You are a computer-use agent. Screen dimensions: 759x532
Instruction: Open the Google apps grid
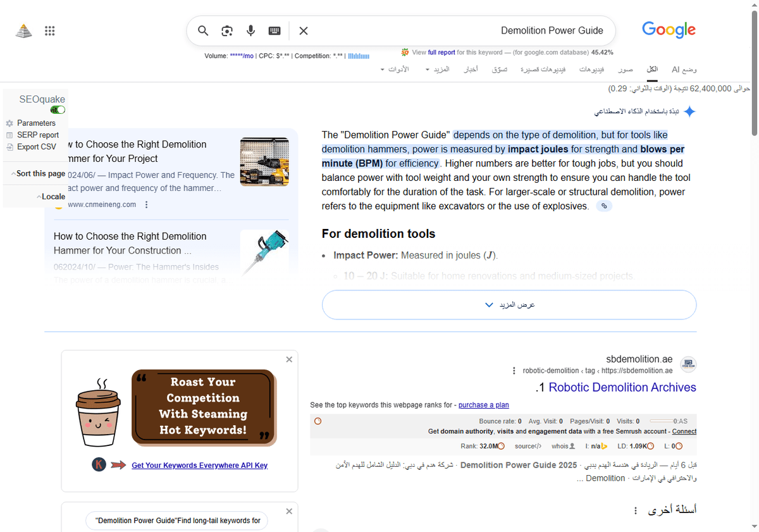(50, 30)
